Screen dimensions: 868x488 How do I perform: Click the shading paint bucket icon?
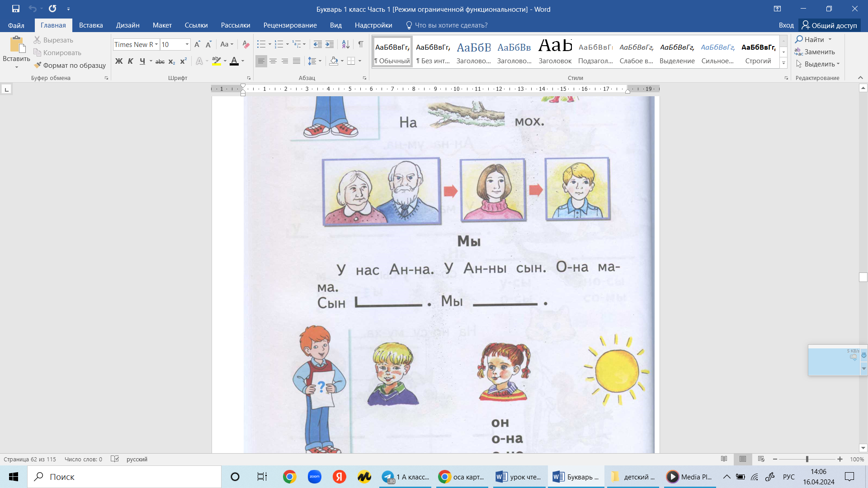(334, 61)
